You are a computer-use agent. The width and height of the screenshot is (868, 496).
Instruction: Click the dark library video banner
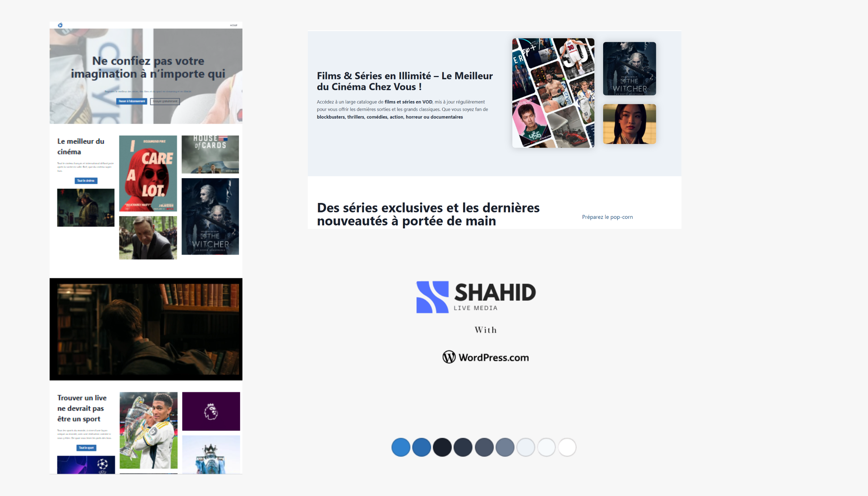(x=146, y=329)
